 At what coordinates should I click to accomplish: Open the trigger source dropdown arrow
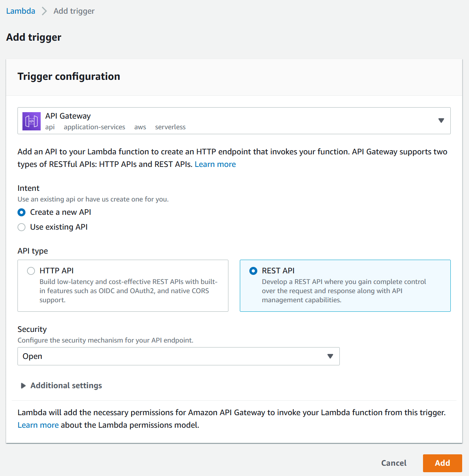coord(441,121)
